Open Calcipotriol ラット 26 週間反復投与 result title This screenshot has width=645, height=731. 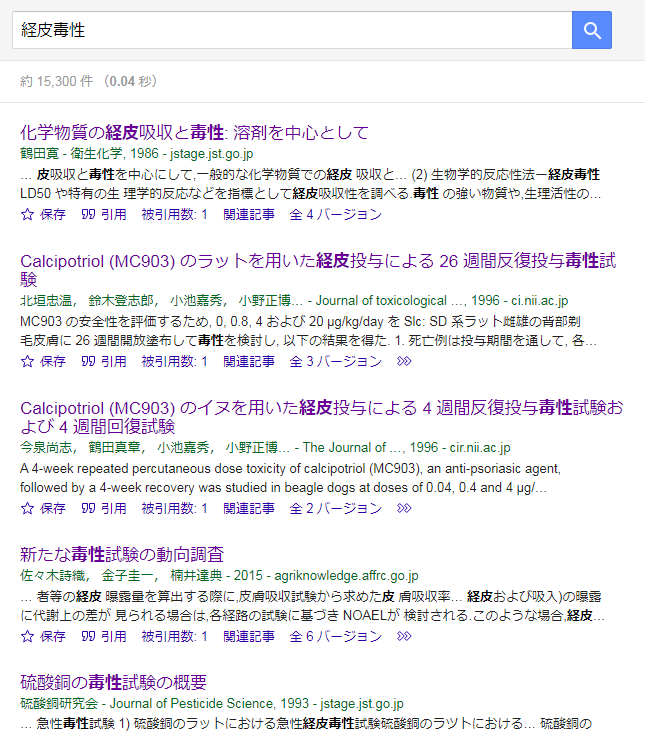(x=318, y=270)
